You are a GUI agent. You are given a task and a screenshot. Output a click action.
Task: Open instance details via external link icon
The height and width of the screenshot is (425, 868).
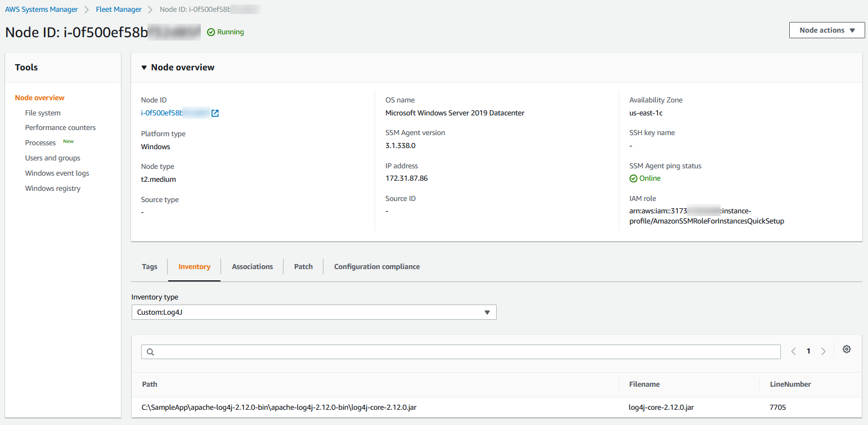[215, 113]
